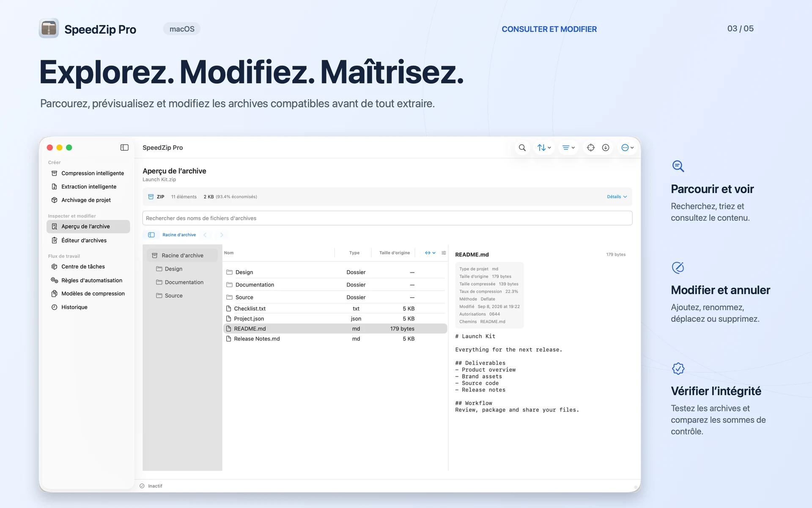The width and height of the screenshot is (812, 508).
Task: Open Historique in sidebar
Action: click(88, 307)
